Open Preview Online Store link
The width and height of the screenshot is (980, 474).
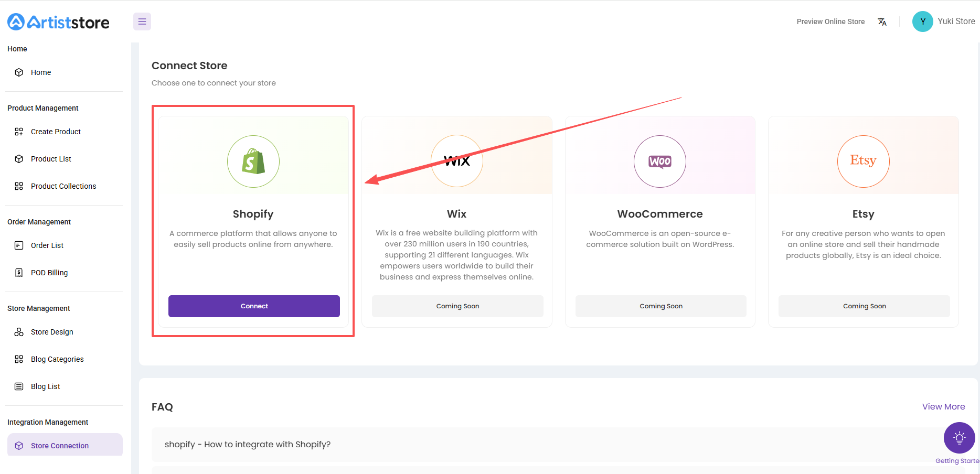pyautogui.click(x=830, y=21)
